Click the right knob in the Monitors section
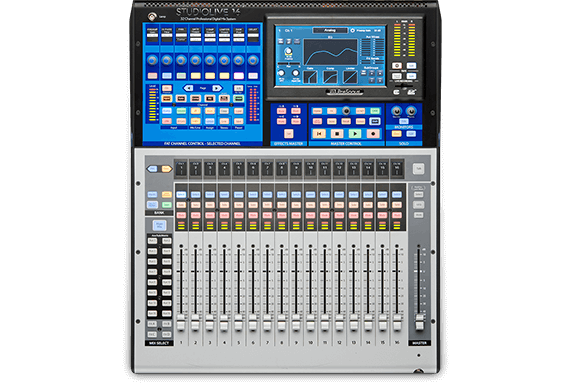The height and width of the screenshot is (385, 570). click(411, 111)
